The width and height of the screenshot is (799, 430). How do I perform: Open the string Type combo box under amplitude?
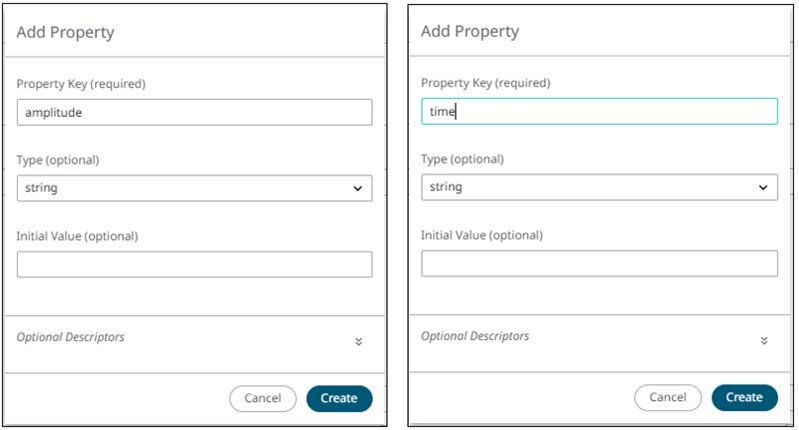(x=194, y=188)
